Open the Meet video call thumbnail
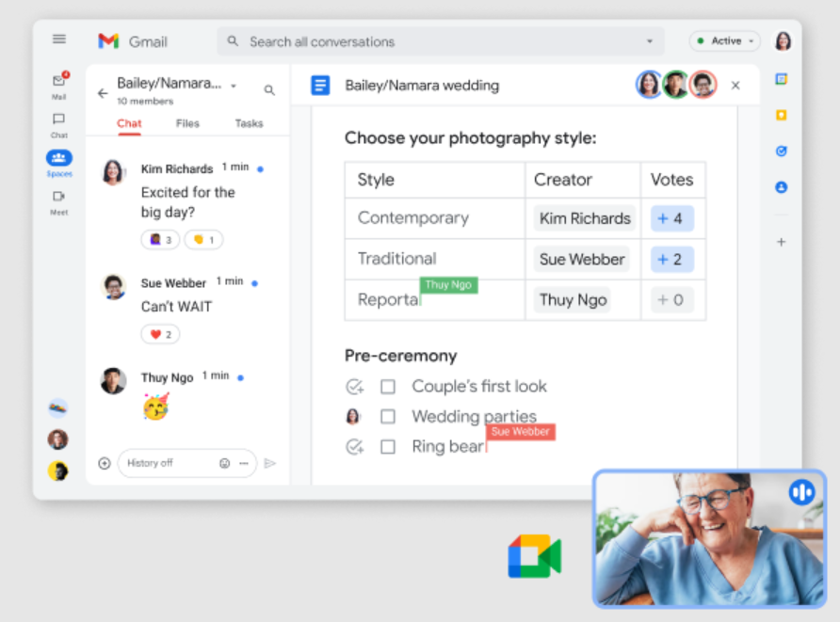The image size is (840, 622). click(x=710, y=539)
